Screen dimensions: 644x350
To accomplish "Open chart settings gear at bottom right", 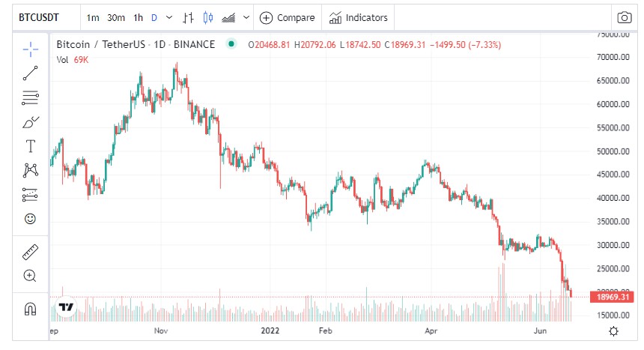I will (x=614, y=331).
